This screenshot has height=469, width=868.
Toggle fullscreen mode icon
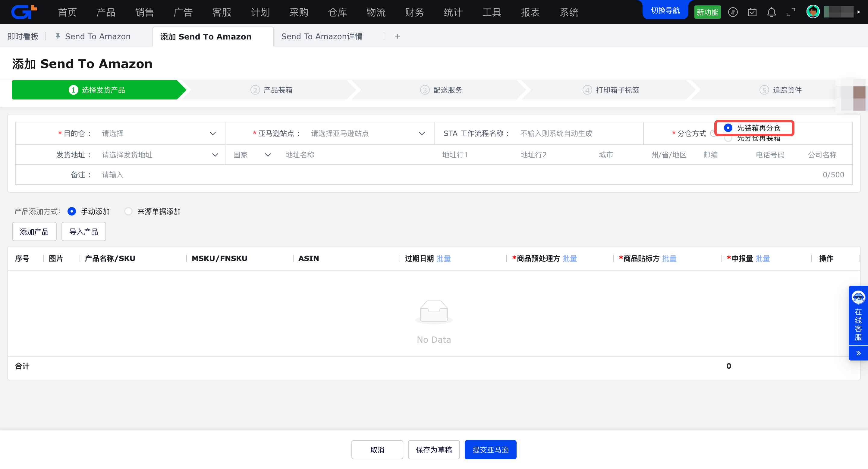(x=791, y=12)
